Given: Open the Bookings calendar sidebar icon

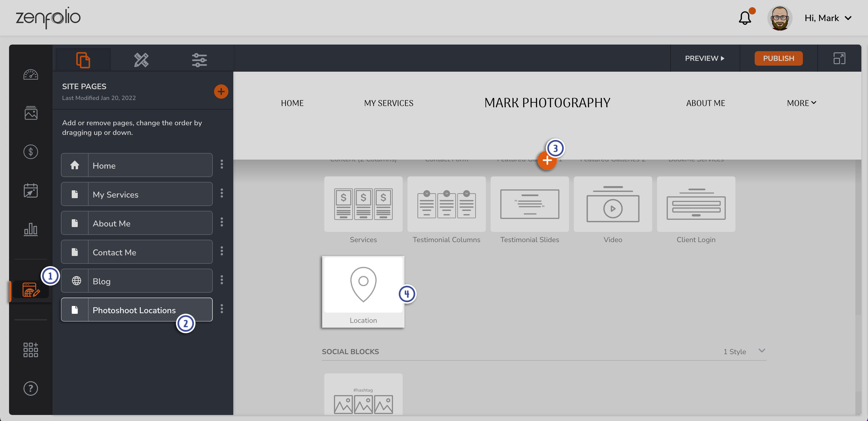Looking at the screenshot, I should (x=31, y=190).
